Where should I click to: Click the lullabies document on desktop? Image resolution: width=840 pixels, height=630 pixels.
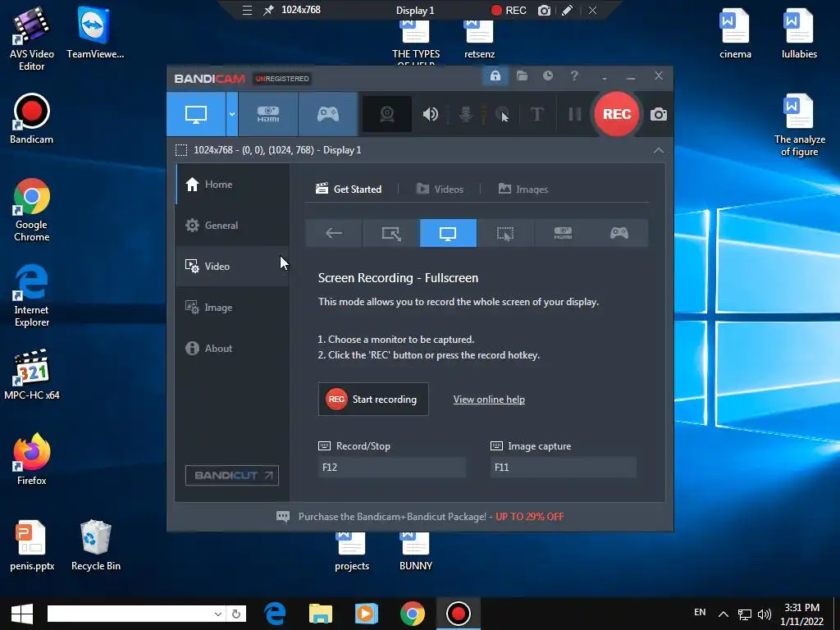click(x=799, y=33)
